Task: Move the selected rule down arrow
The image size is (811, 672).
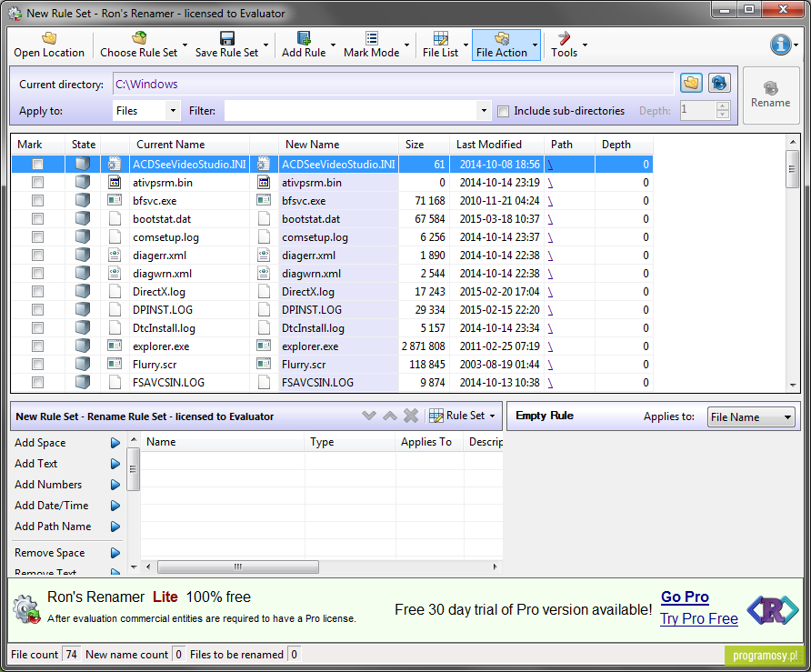Action: tap(369, 416)
